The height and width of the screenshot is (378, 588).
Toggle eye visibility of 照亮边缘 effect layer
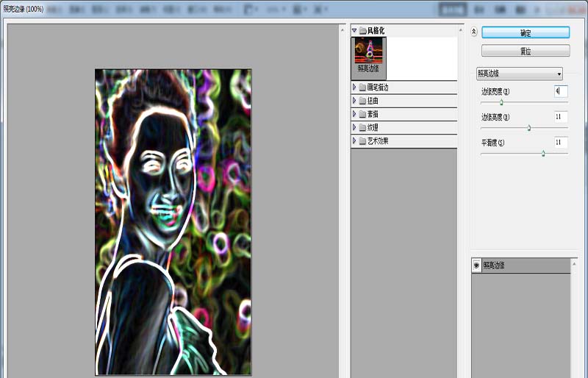(476, 265)
